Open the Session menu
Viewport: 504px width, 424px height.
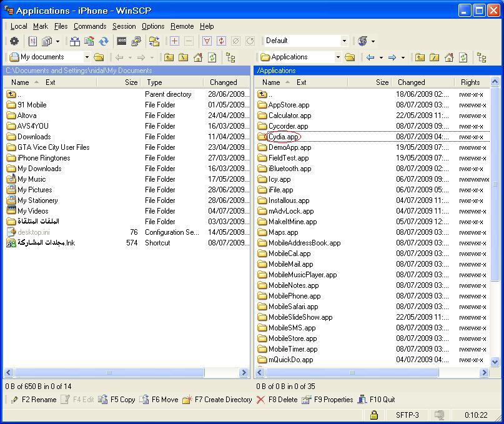124,26
